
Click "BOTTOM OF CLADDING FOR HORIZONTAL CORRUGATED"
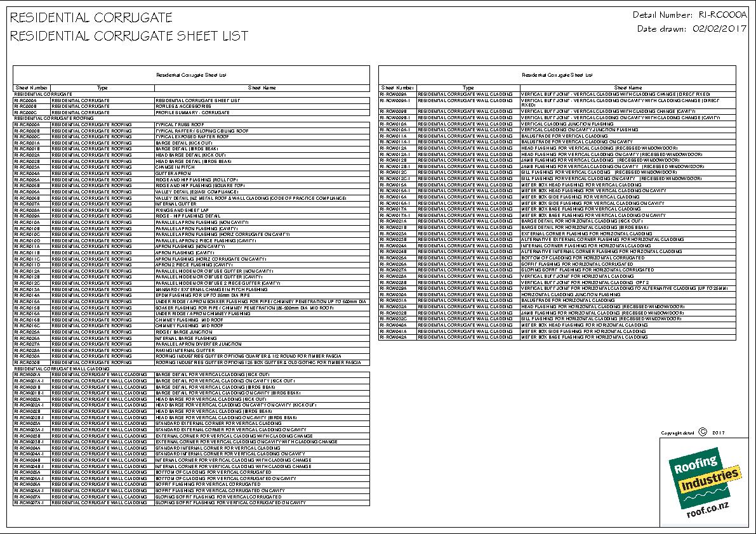click(x=583, y=257)
